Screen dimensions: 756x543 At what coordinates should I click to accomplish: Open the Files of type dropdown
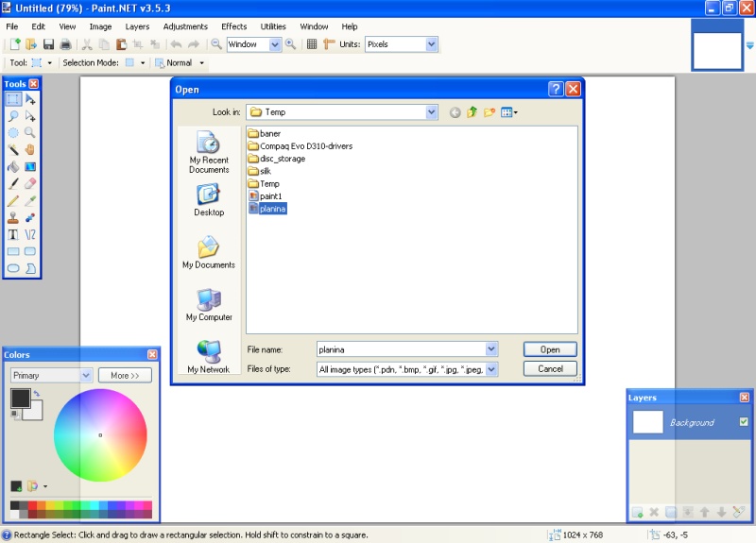click(491, 369)
